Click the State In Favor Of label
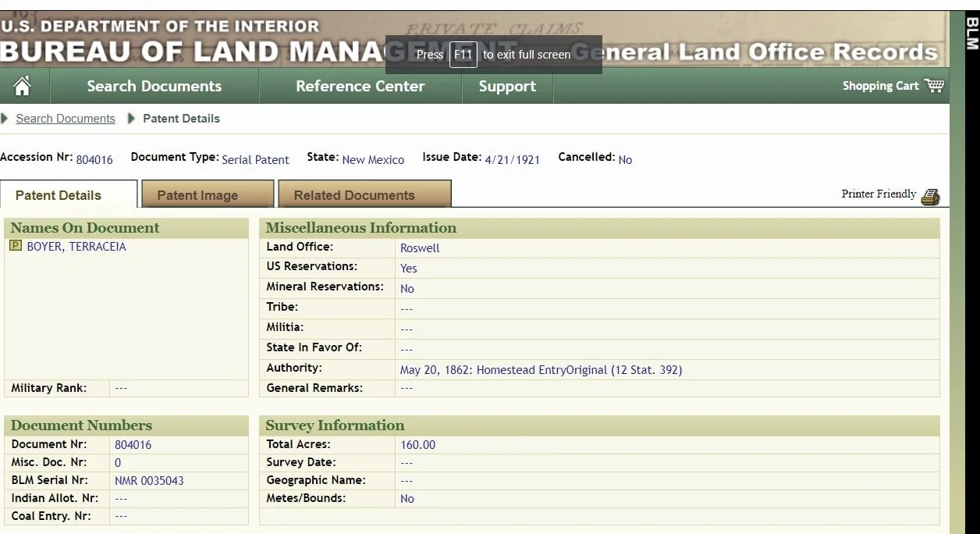The image size is (980, 534). click(x=314, y=347)
